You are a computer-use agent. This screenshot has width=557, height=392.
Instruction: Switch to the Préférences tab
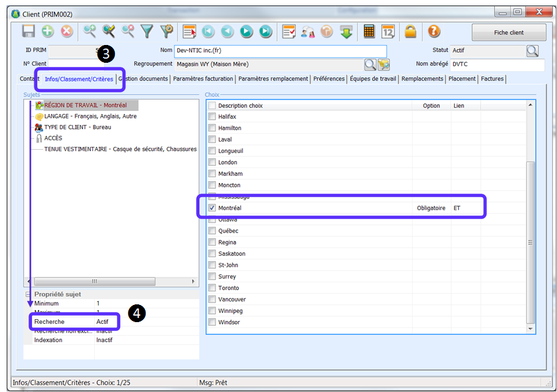(x=329, y=79)
